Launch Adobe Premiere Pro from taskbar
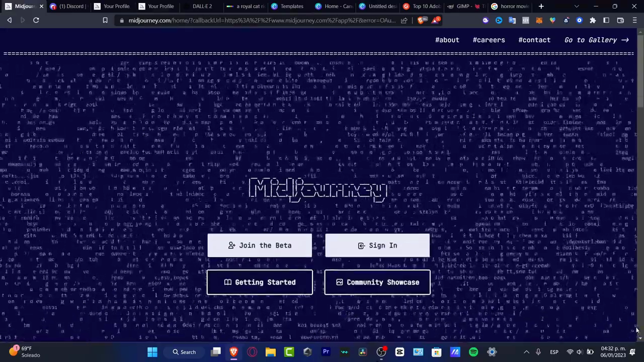 [x=326, y=352]
